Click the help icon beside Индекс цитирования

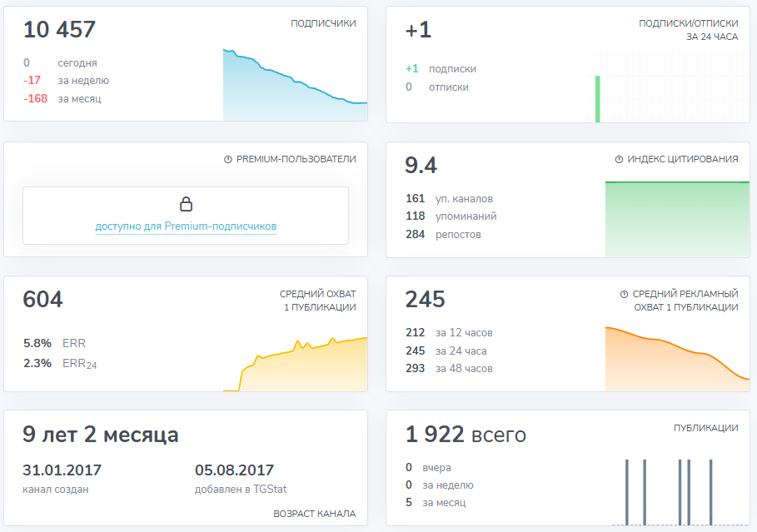click(619, 160)
